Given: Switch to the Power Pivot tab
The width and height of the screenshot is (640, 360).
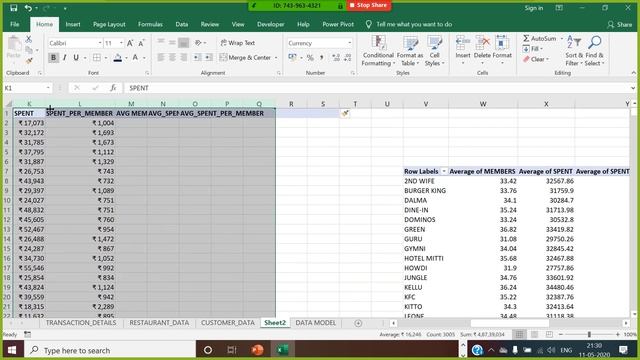Looking at the screenshot, I should 338,24.
